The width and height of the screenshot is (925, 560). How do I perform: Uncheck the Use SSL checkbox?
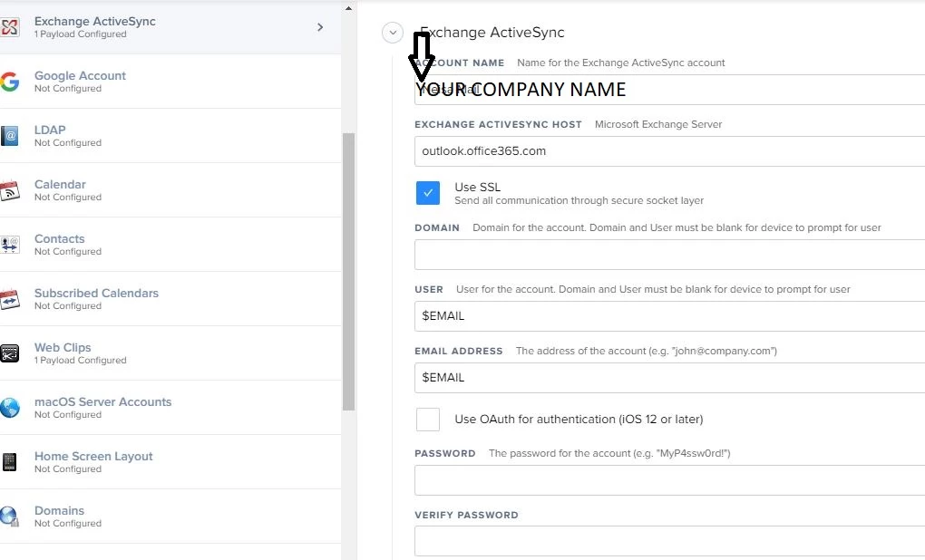[x=428, y=193]
